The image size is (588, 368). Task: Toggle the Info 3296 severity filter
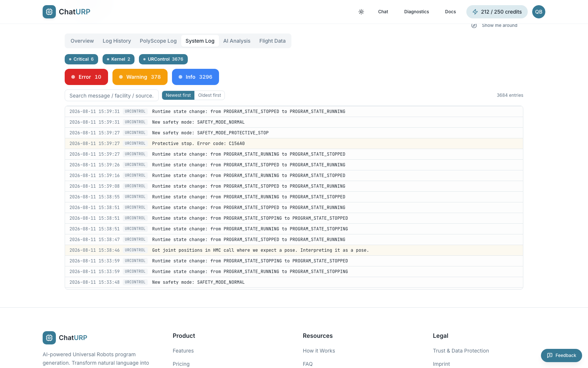pyautogui.click(x=196, y=77)
